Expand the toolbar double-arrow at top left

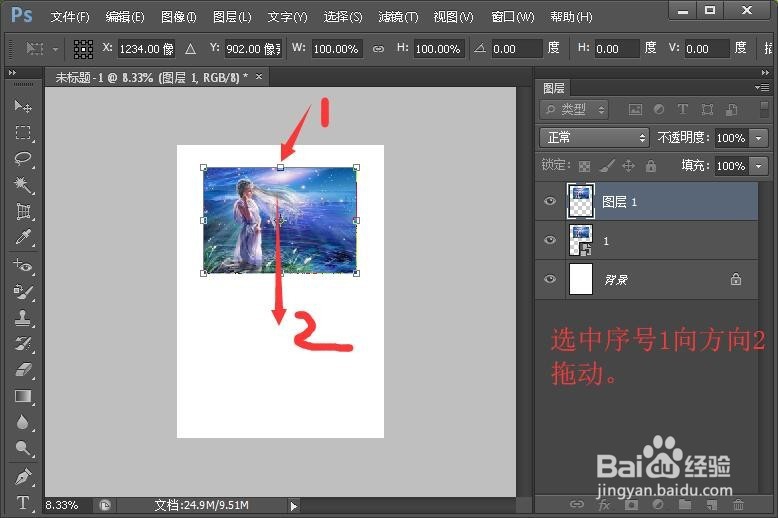tap(12, 72)
